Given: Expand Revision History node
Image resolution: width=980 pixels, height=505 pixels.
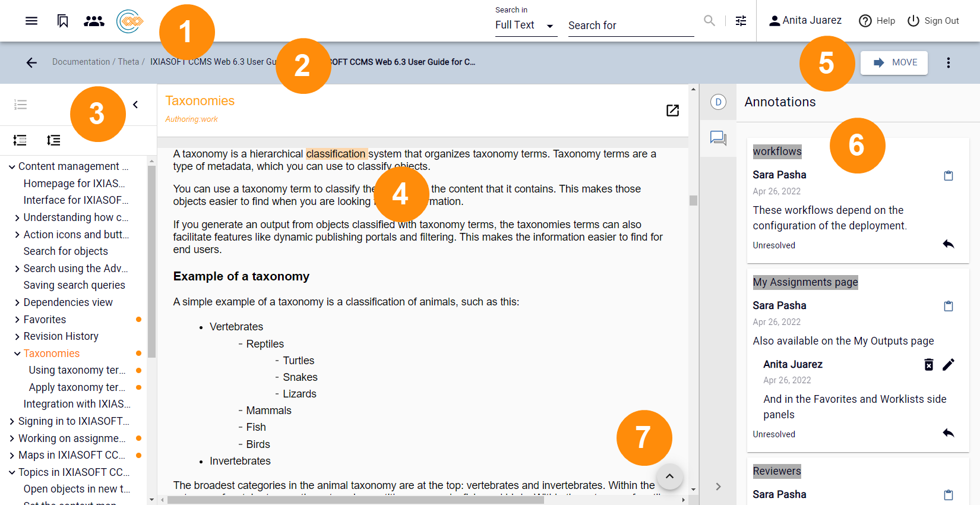Looking at the screenshot, I should 17,337.
